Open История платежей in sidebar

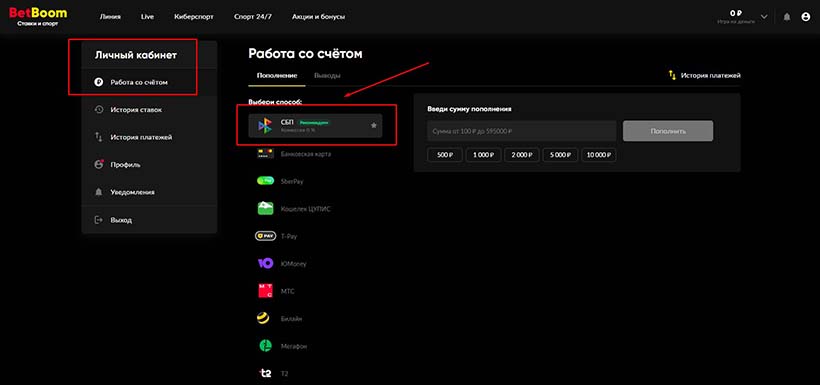(x=149, y=137)
